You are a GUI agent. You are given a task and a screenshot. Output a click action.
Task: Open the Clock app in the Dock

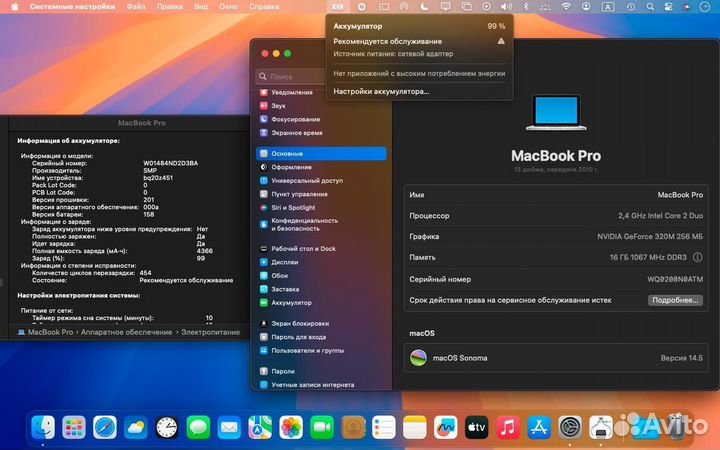pos(167,428)
